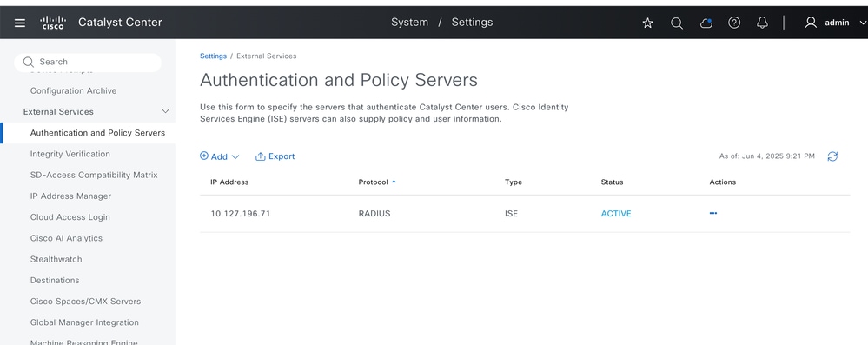This screenshot has width=868, height=345.
Task: Click the ACTIVE status link
Action: coord(615,213)
